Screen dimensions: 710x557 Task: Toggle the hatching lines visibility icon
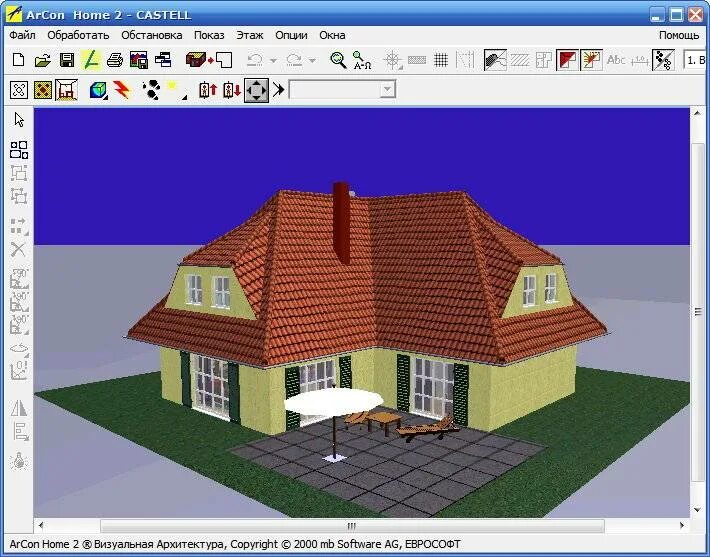coord(519,60)
